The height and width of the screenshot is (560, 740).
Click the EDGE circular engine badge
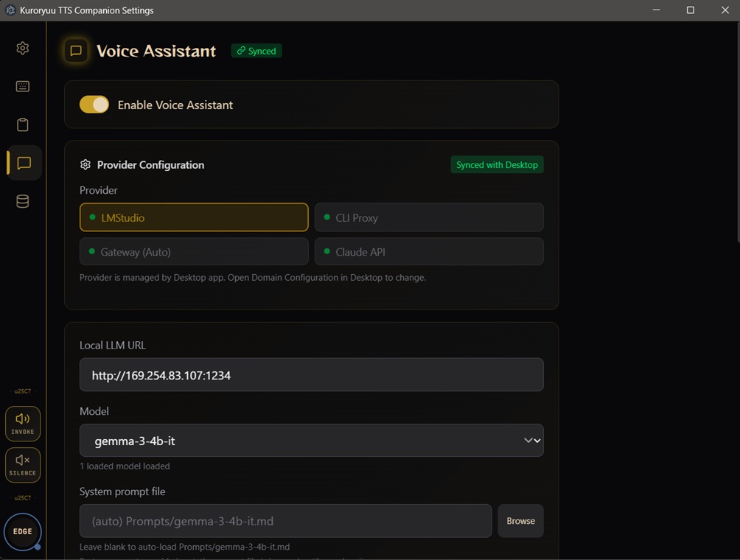coord(23,531)
